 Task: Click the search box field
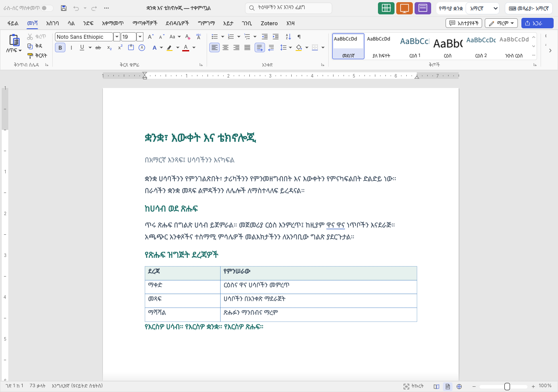289,8
